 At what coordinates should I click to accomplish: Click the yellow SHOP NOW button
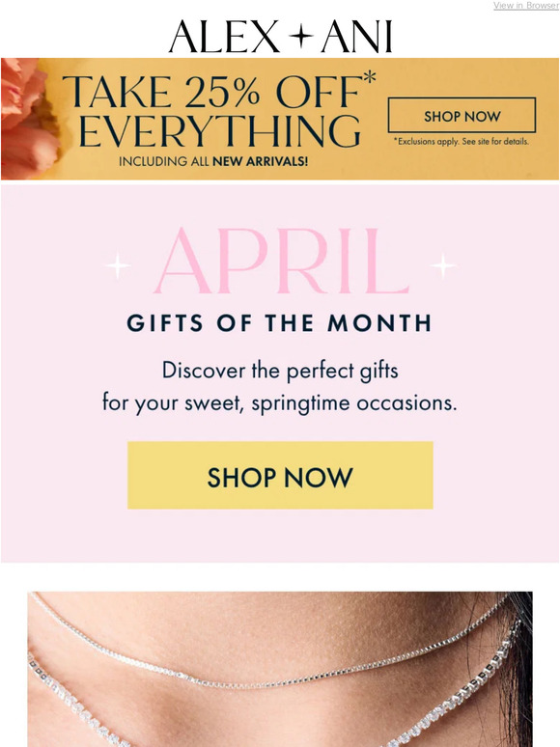click(x=280, y=475)
